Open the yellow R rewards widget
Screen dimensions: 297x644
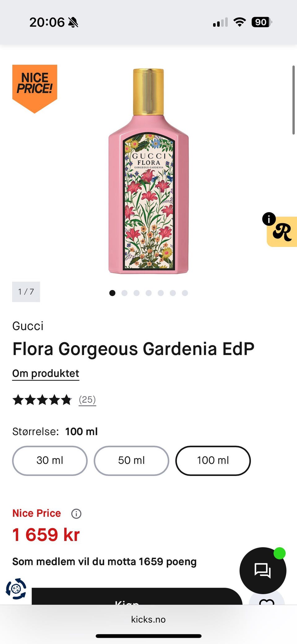coord(282,232)
